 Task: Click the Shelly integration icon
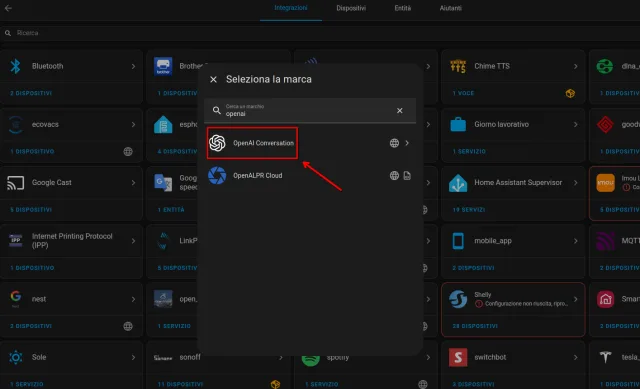[458, 299]
